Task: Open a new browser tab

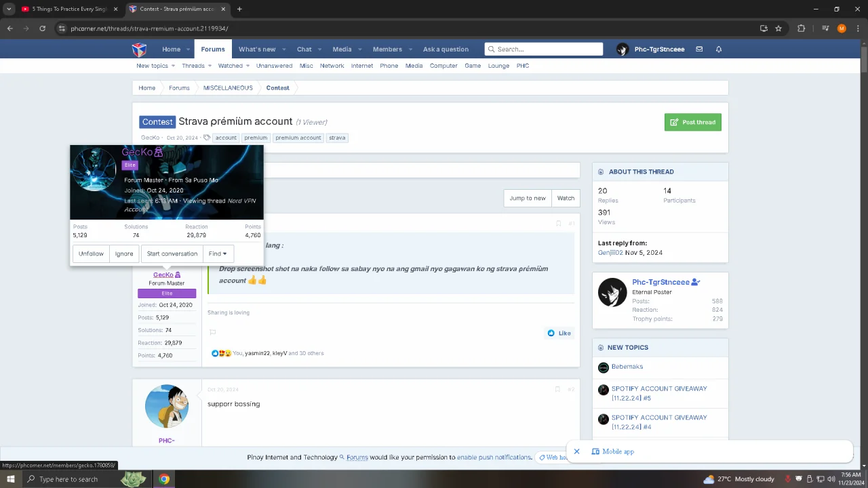Action: pyautogui.click(x=239, y=9)
